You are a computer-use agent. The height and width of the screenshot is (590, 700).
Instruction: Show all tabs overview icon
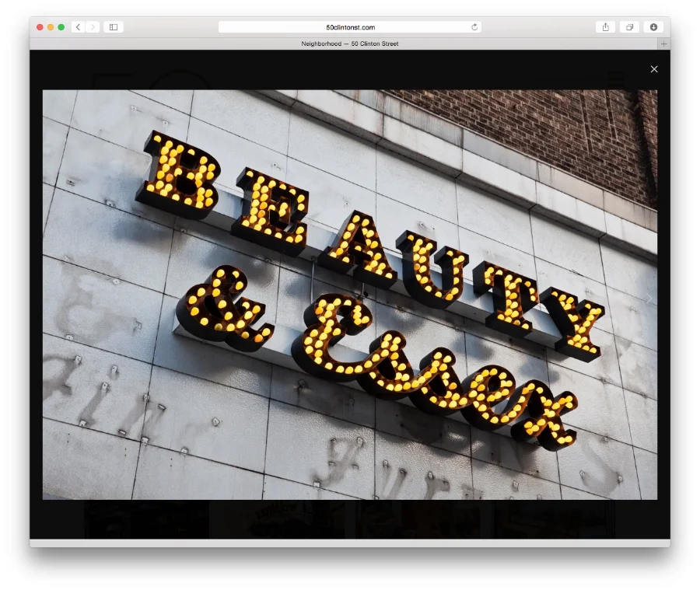click(629, 27)
